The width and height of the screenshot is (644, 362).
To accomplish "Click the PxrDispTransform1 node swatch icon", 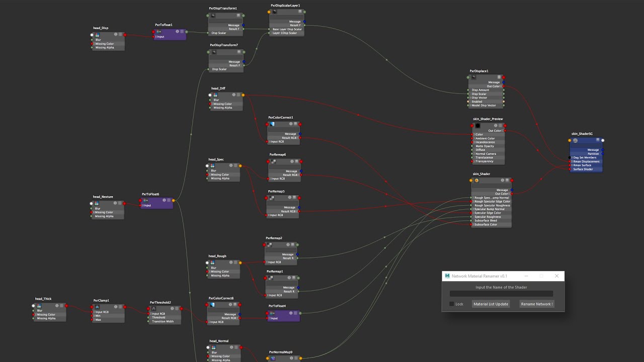I will tap(213, 16).
